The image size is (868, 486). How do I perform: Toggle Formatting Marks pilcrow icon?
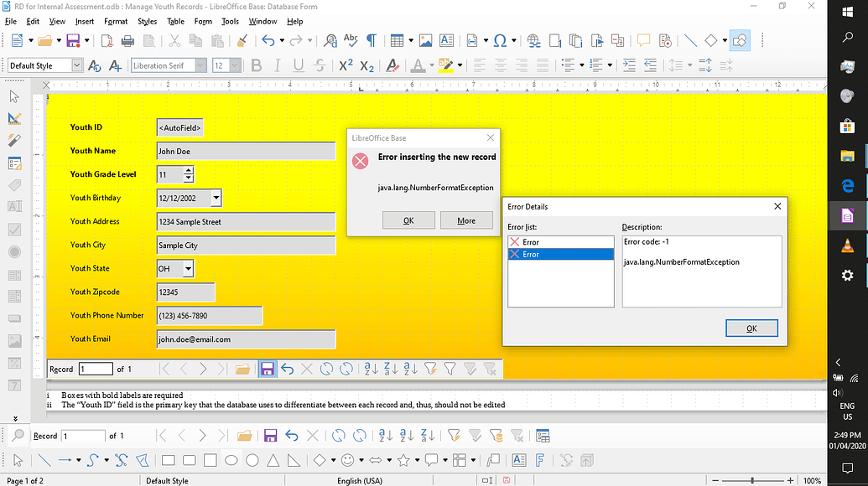tap(372, 40)
